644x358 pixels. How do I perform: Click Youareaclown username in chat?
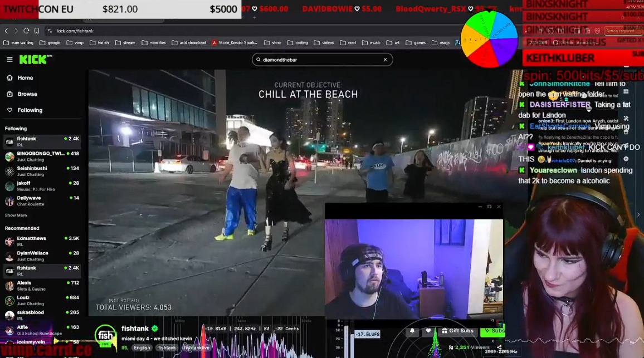553,170
